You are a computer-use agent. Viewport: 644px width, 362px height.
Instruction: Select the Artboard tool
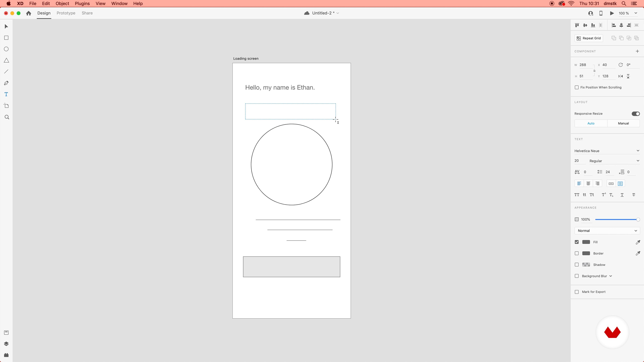[x=6, y=105]
